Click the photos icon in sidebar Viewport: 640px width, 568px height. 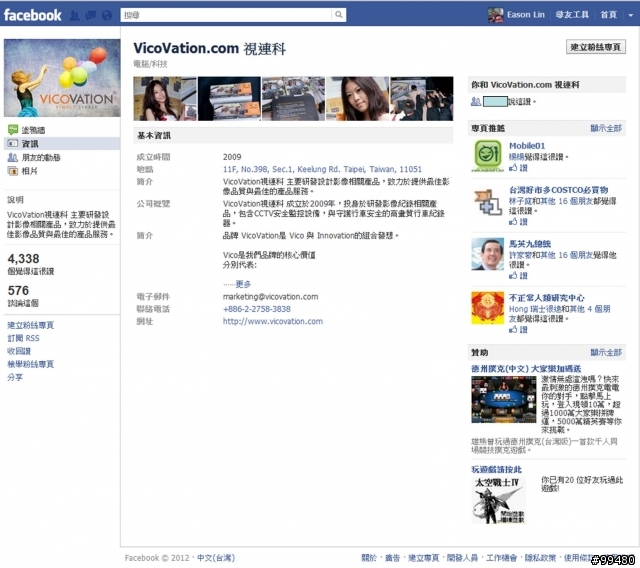coord(13,171)
